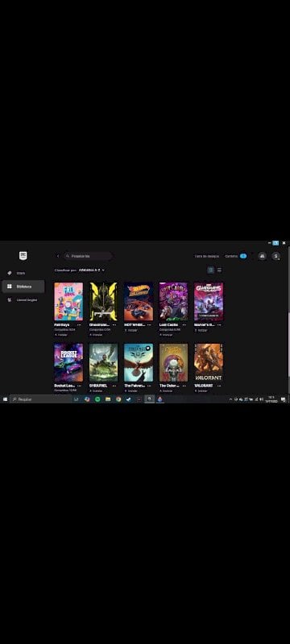Open the Carrinho cart
This screenshot has height=644, width=290.
tap(235, 256)
